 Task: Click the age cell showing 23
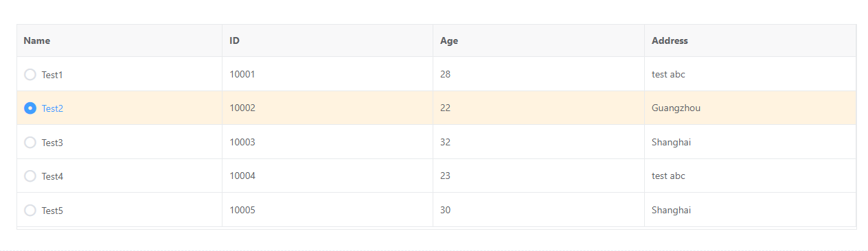pos(539,176)
